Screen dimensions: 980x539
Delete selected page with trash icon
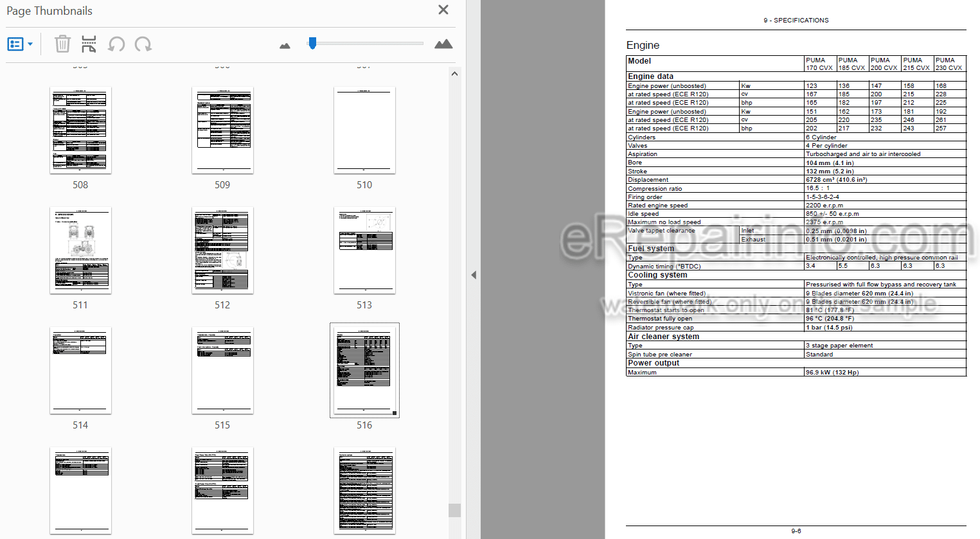62,44
